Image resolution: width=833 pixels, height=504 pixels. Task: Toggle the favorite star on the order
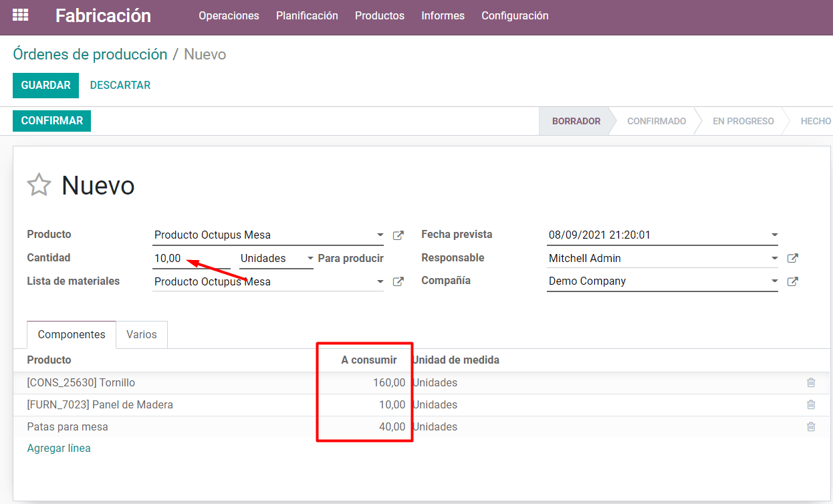(39, 185)
